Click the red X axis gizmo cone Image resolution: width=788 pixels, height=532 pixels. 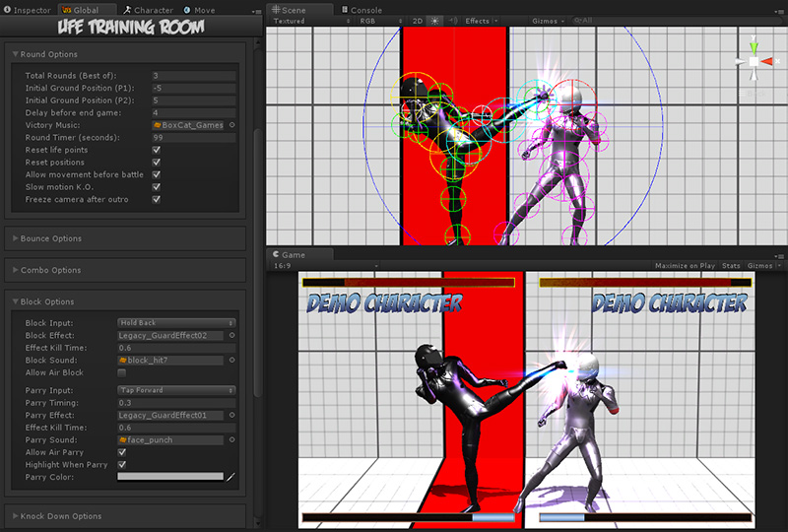coord(767,61)
